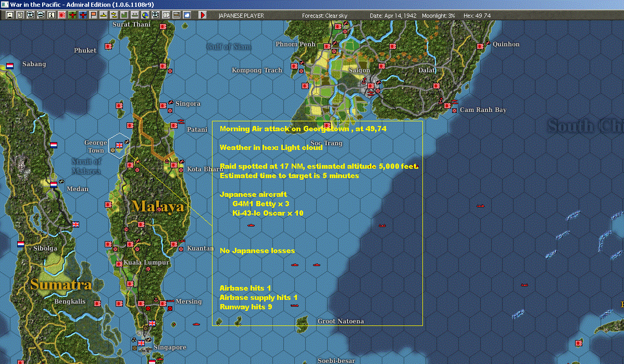Select the Dutch flag base at Sibolga
Viewport: 624px width, 364px height.
coord(21,244)
